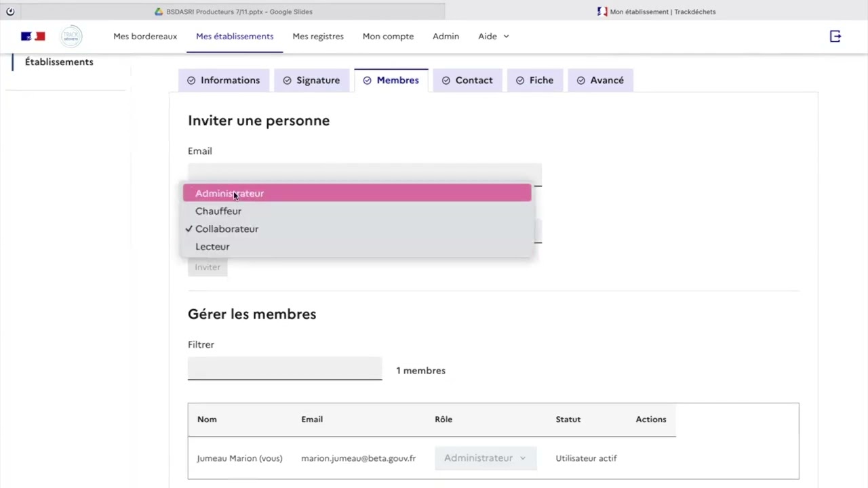Click the Jumeau Marion (vous) name cell
Image resolution: width=868 pixels, height=488 pixels.
coord(239,458)
